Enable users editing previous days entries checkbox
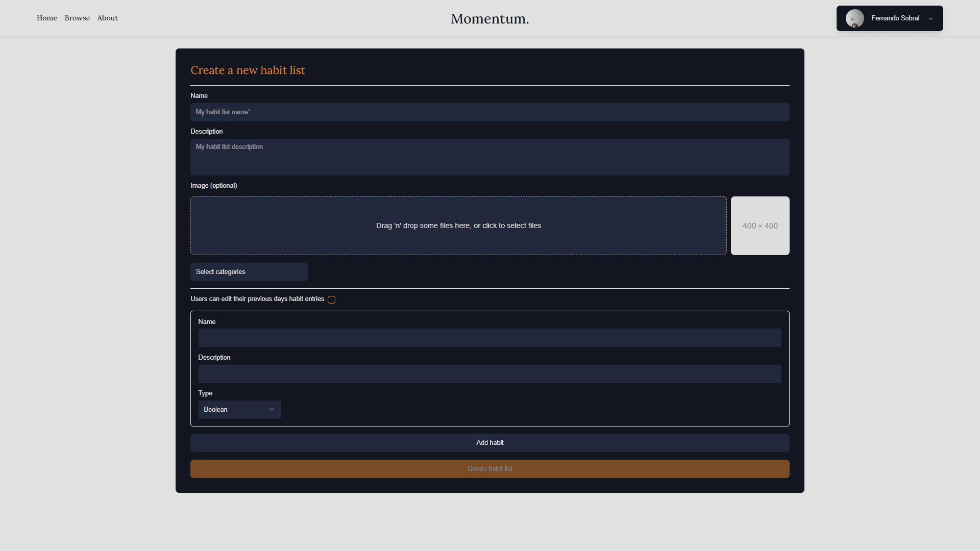980x551 pixels. (331, 299)
